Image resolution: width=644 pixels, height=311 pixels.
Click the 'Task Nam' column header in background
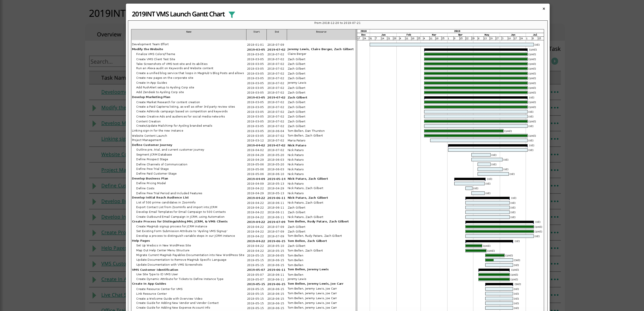[114, 78]
